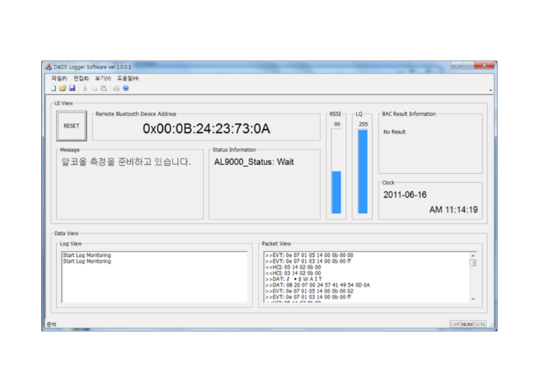Click the Paste toolbar icon
The height and width of the screenshot is (392, 538).
point(103,88)
